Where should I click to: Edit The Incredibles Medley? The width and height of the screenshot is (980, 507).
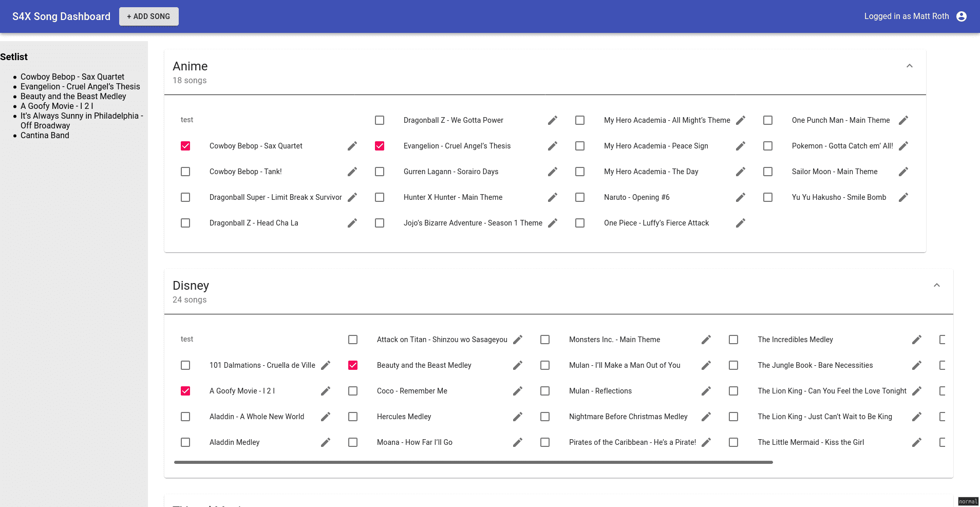(917, 340)
